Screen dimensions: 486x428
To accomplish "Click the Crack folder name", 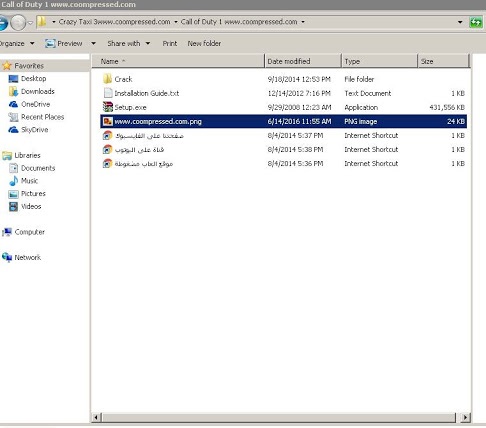I will 123,79.
